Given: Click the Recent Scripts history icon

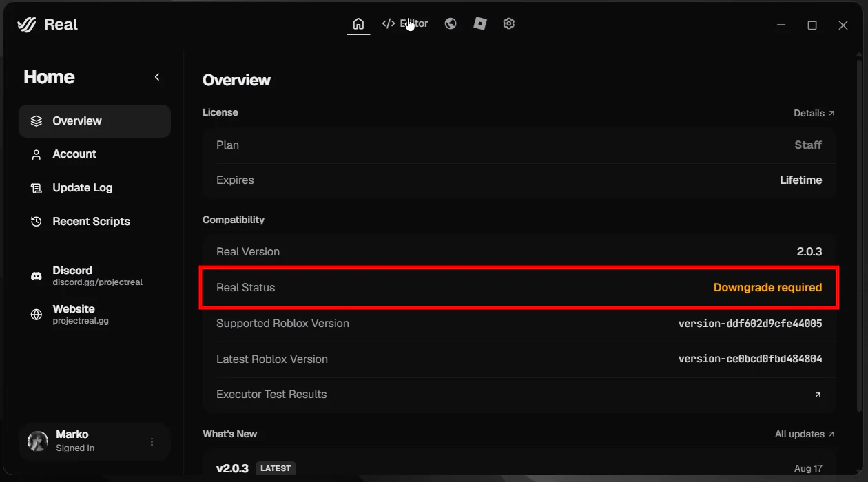Looking at the screenshot, I should pos(37,222).
